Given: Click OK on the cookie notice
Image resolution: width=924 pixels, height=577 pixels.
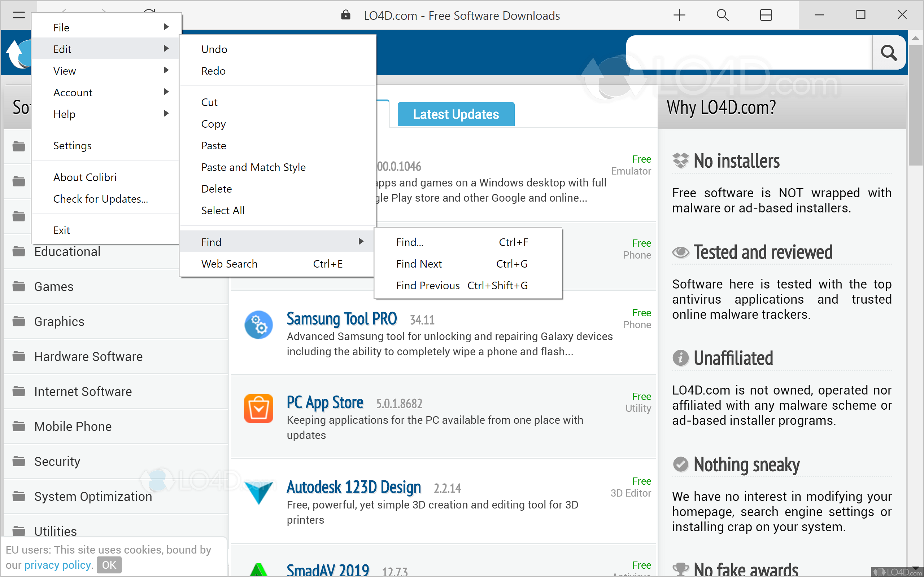Looking at the screenshot, I should 109,565.
